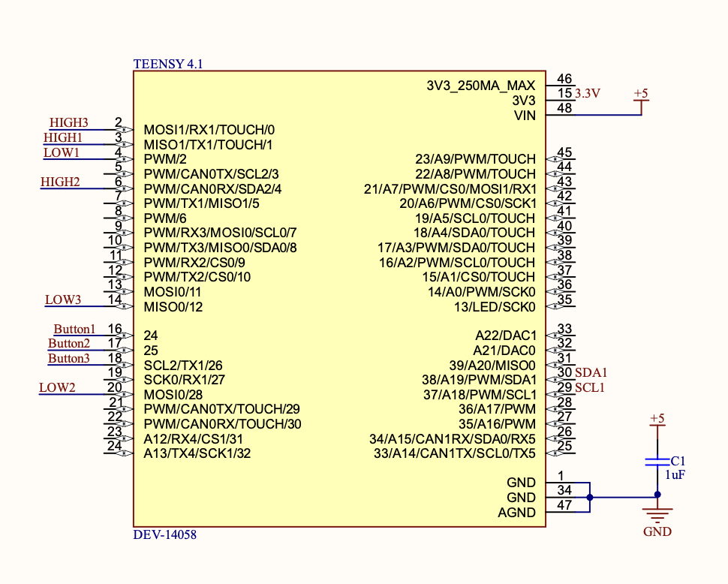Click the 3.3V net label
The width and height of the screenshot is (728, 584).
pos(588,93)
